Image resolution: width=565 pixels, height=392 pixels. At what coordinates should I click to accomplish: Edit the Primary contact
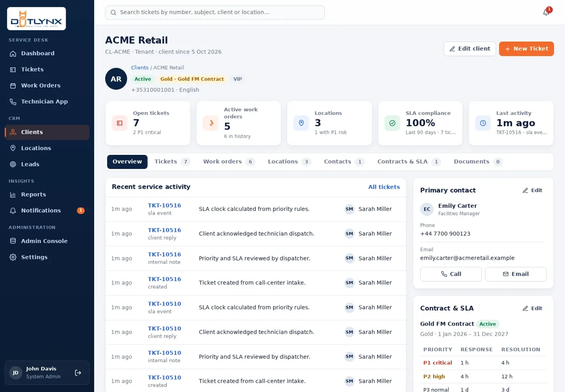(532, 190)
